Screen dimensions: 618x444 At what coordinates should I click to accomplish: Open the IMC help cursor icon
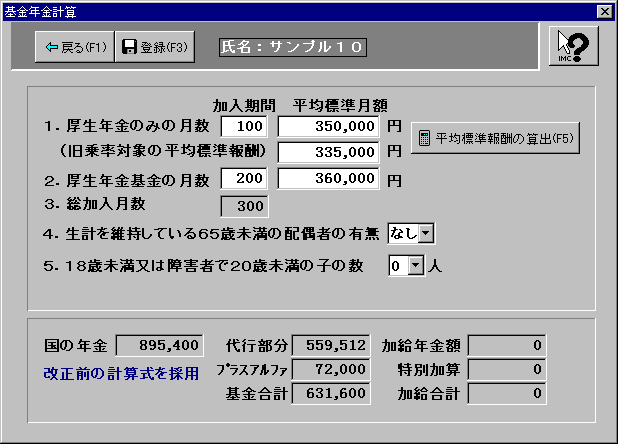point(573,46)
